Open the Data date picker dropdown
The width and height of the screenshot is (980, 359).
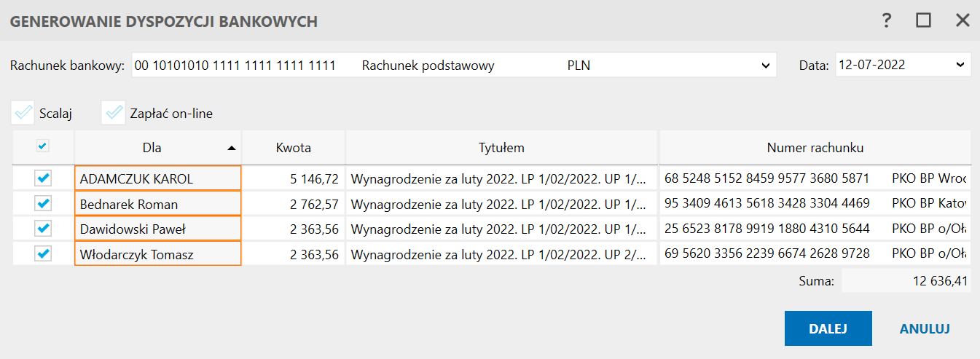(959, 66)
